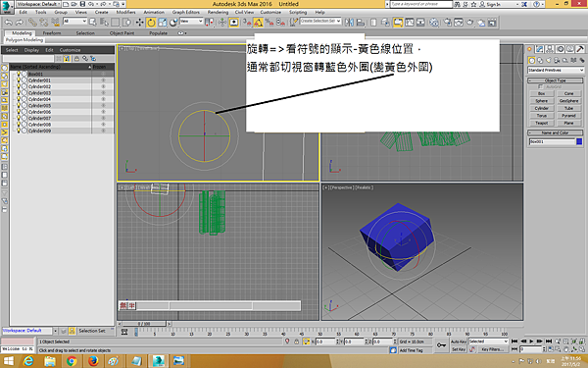Screen dimensions: 588x368
Task: Switch to Shapes category in Create panel
Action: coord(540,61)
